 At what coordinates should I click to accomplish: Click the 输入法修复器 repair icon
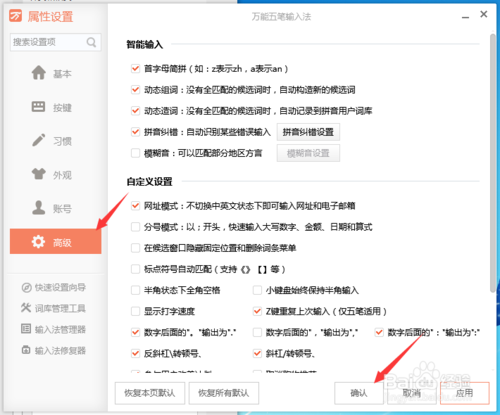[x=26, y=350]
